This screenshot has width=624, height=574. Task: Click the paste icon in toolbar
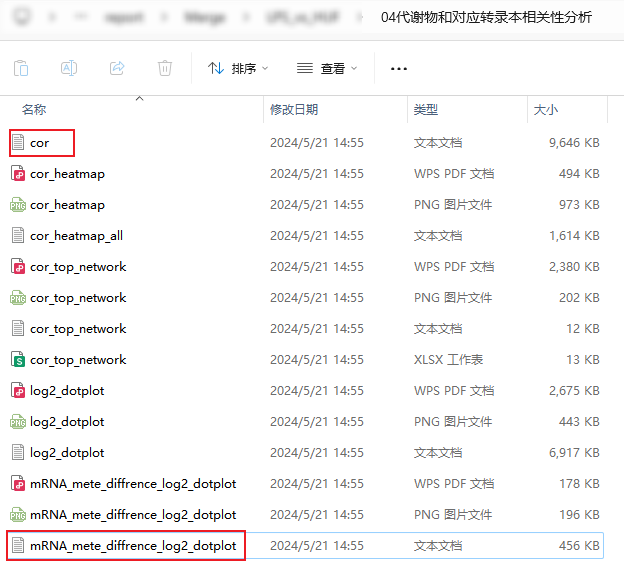point(21,68)
